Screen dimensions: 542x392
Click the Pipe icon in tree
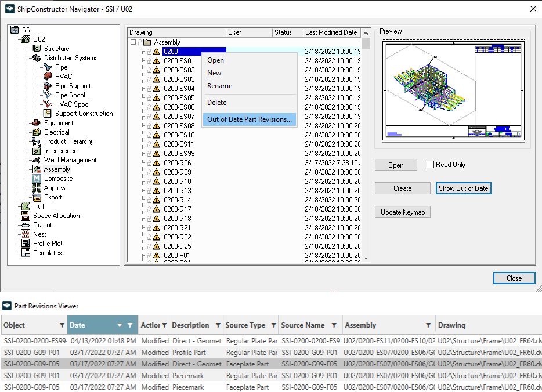point(48,67)
